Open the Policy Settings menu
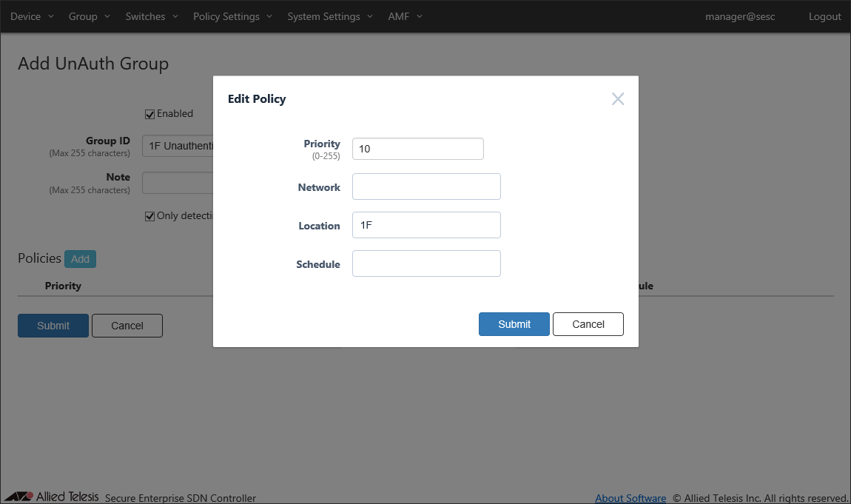This screenshot has height=504, width=851. click(232, 16)
